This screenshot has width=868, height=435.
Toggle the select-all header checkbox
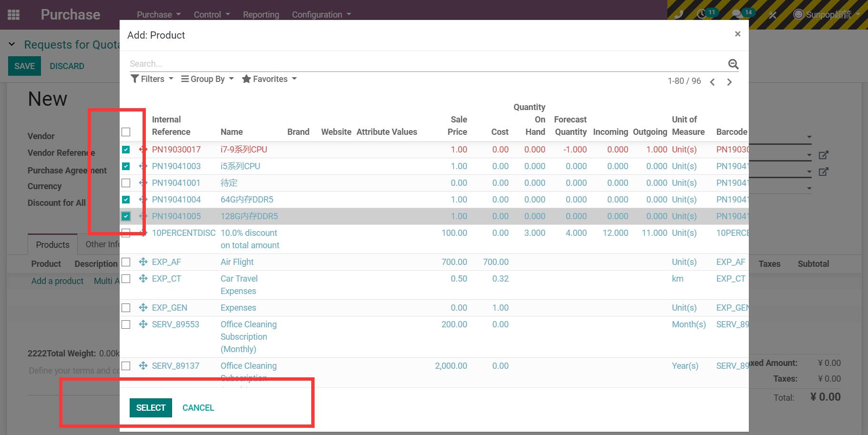126,132
